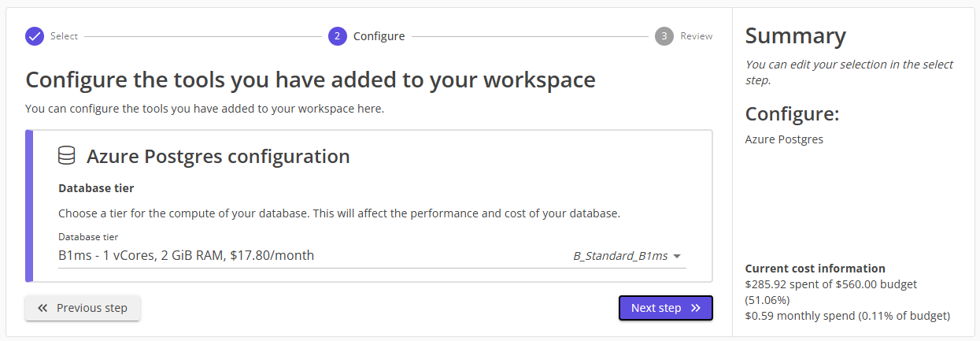
Task: Click the Current cost information heading
Action: click(x=815, y=269)
